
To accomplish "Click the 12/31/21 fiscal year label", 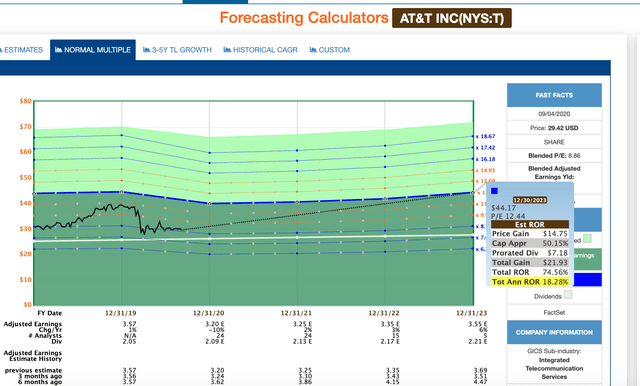I will 296,313.
